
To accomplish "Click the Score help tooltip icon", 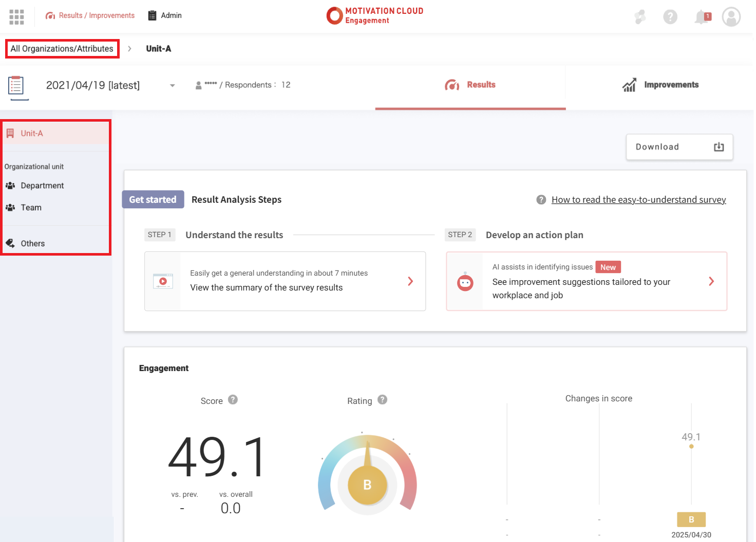I will point(233,400).
